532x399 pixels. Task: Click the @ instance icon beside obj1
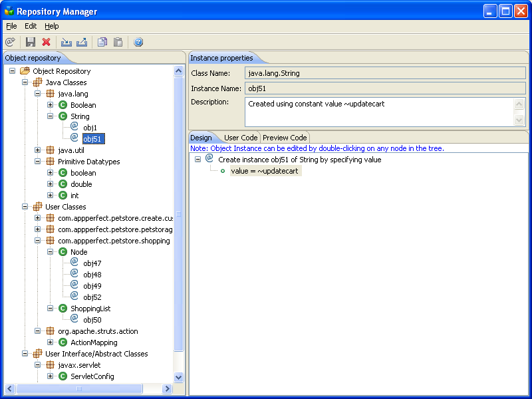74,126
